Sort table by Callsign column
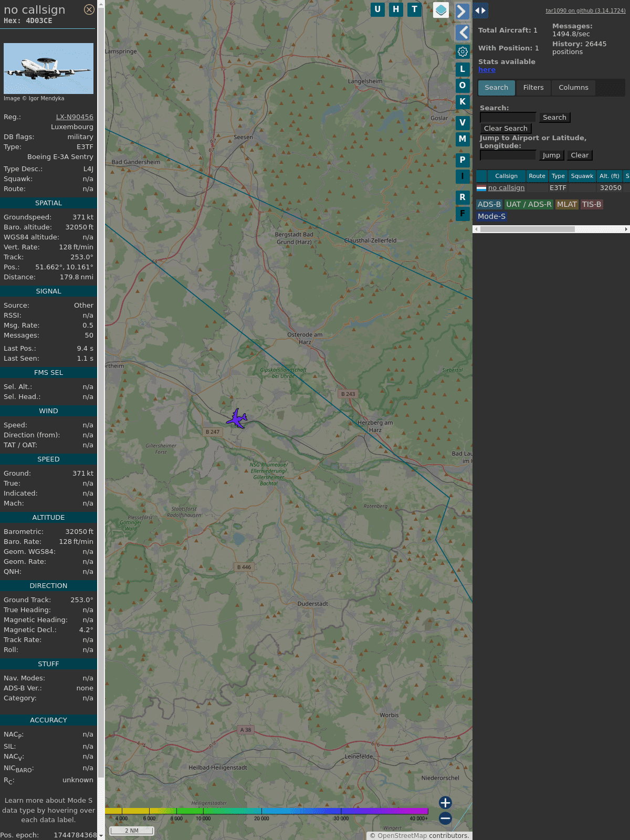630x840 pixels. (506, 176)
